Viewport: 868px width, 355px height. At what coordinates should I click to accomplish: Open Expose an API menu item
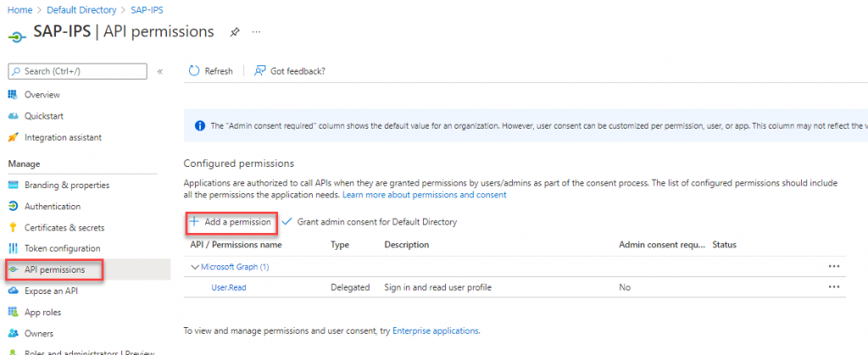(x=51, y=291)
